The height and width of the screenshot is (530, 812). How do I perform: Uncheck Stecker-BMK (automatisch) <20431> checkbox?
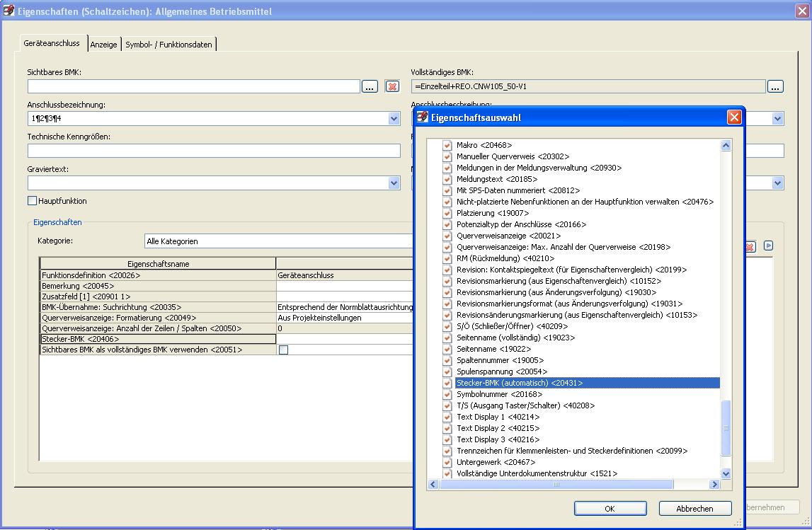coord(447,383)
